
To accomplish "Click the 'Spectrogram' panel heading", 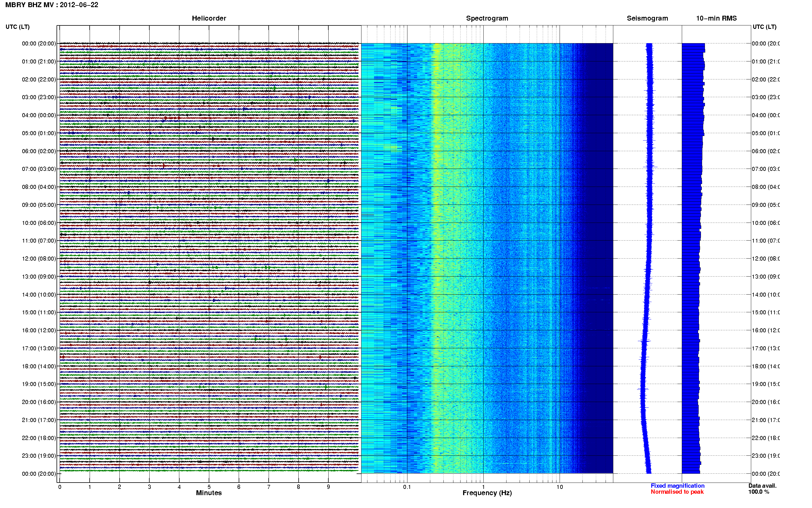I will (x=487, y=18).
